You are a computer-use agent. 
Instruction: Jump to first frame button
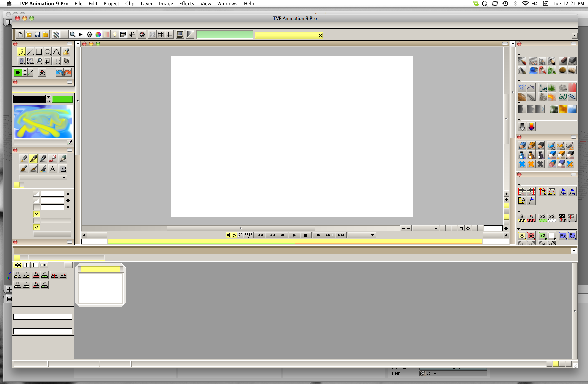[x=260, y=235]
